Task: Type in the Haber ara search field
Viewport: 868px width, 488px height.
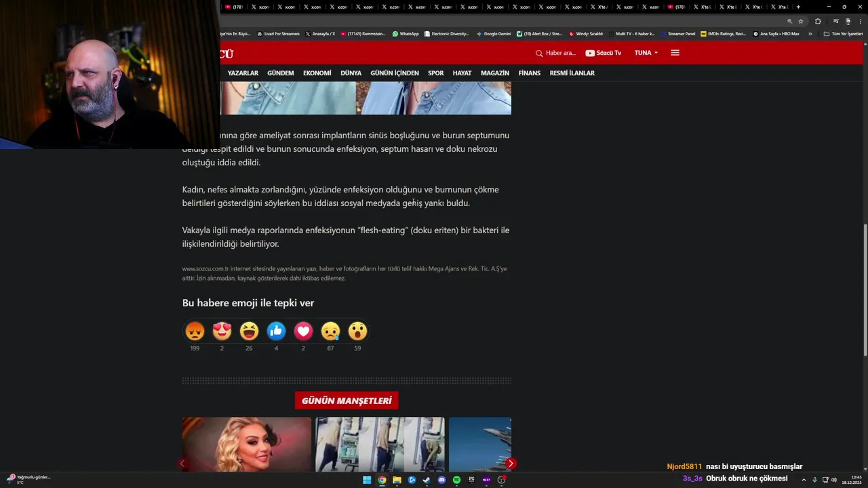Action: pyautogui.click(x=561, y=53)
